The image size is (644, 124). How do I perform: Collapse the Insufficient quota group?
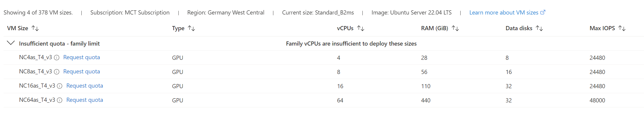click(11, 43)
